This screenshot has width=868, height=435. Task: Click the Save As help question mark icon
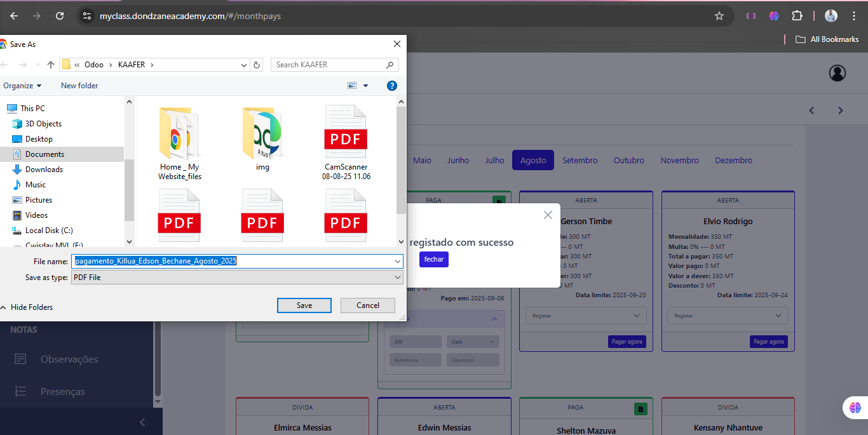392,86
